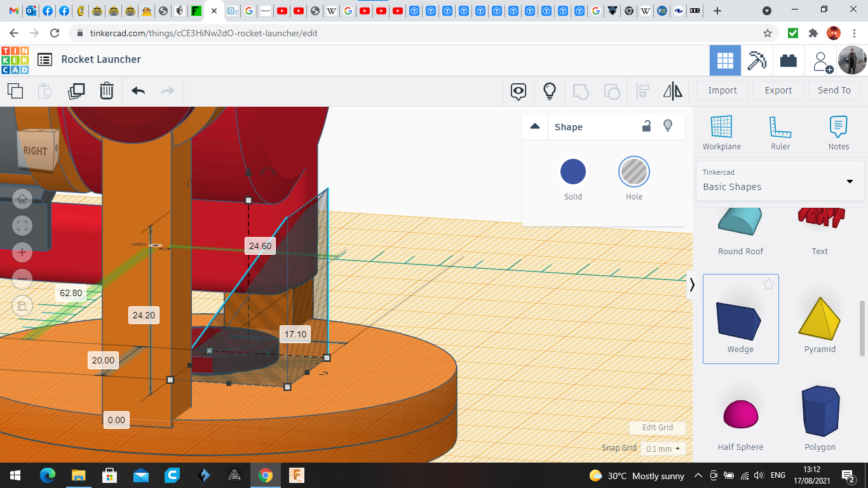The height and width of the screenshot is (488, 868).
Task: Undo the last action
Action: pos(139,91)
